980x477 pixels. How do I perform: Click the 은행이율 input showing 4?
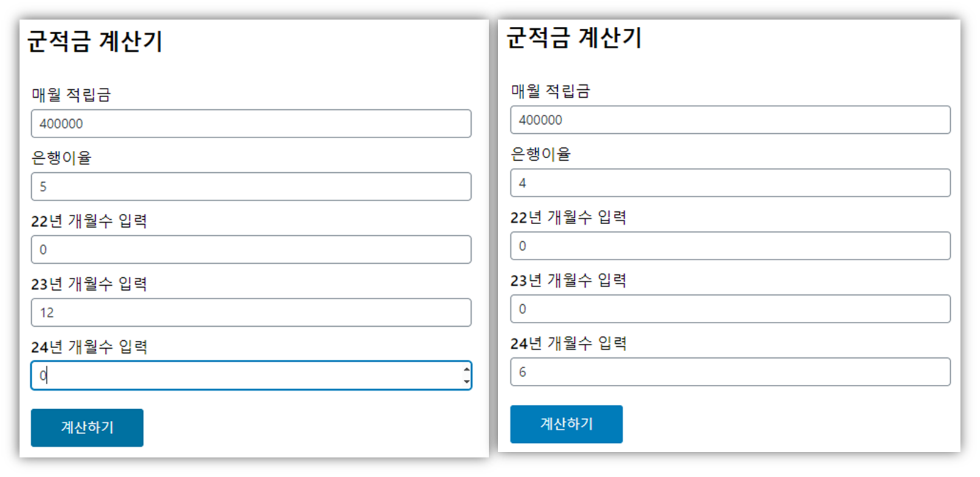(730, 183)
